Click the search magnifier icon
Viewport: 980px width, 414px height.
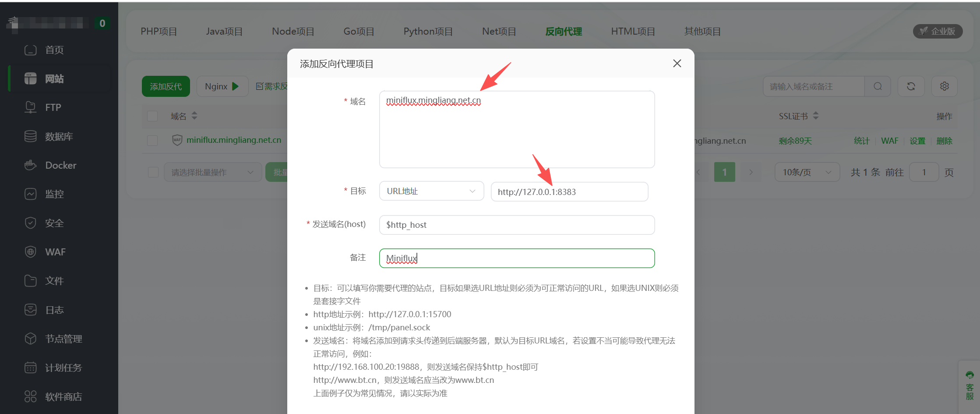tap(878, 86)
